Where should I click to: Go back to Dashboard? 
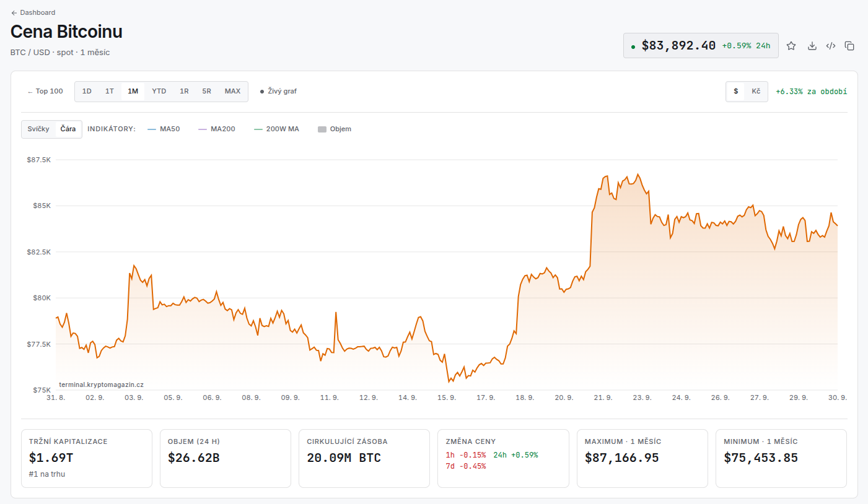tap(33, 12)
